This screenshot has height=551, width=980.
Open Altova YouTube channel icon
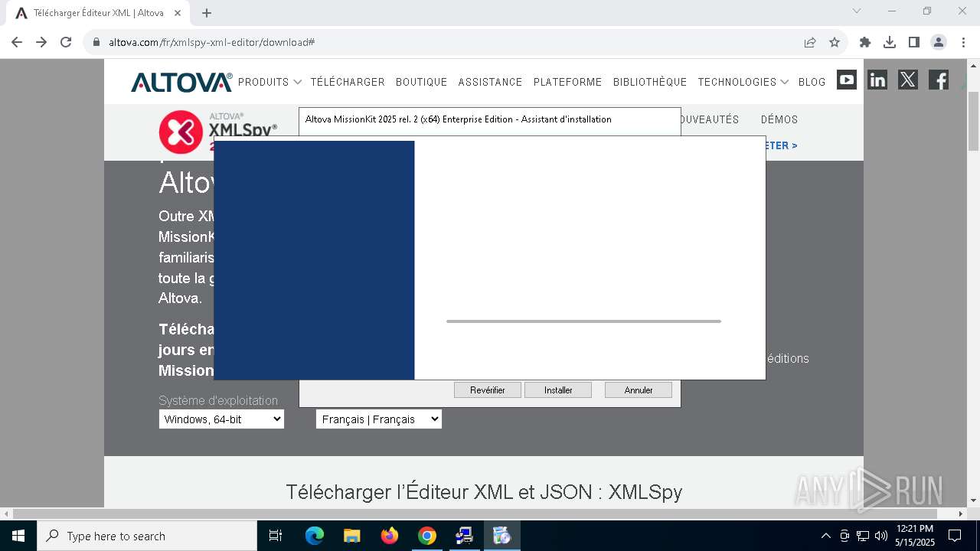point(847,80)
